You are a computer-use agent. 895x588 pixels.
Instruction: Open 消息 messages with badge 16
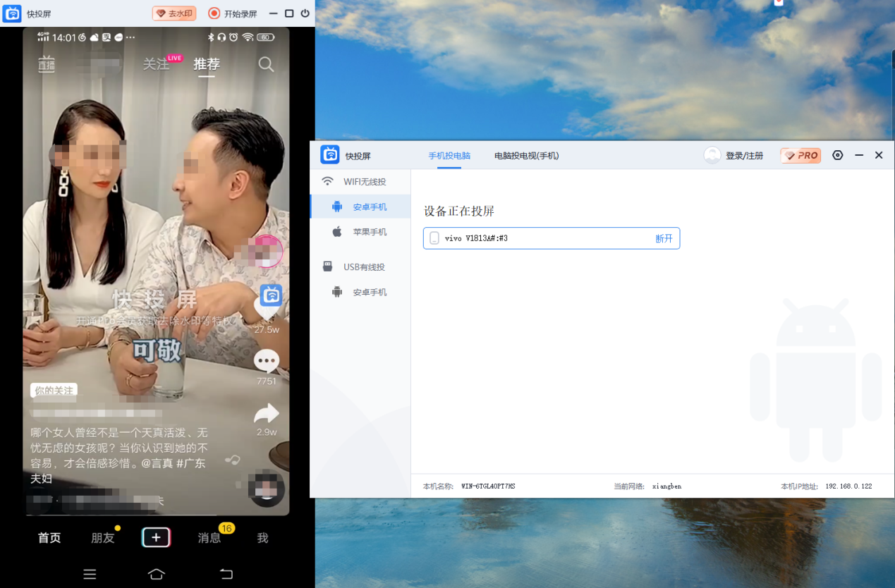209,538
